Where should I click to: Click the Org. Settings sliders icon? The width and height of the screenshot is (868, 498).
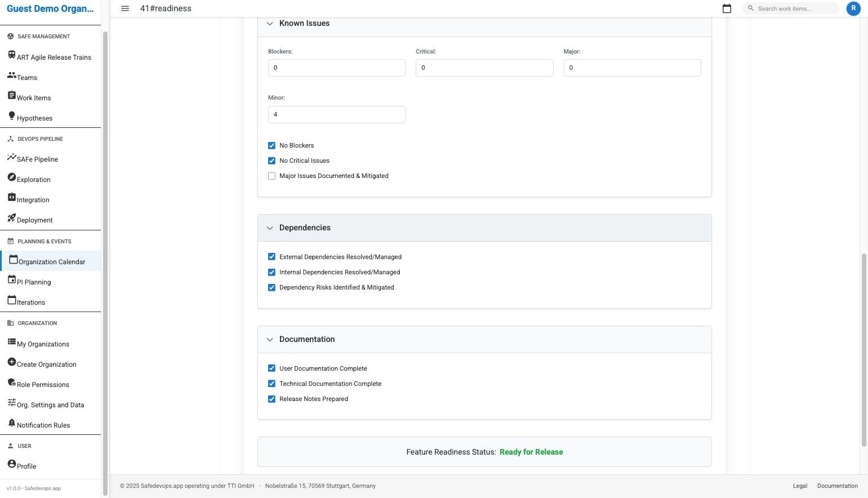[12, 402]
